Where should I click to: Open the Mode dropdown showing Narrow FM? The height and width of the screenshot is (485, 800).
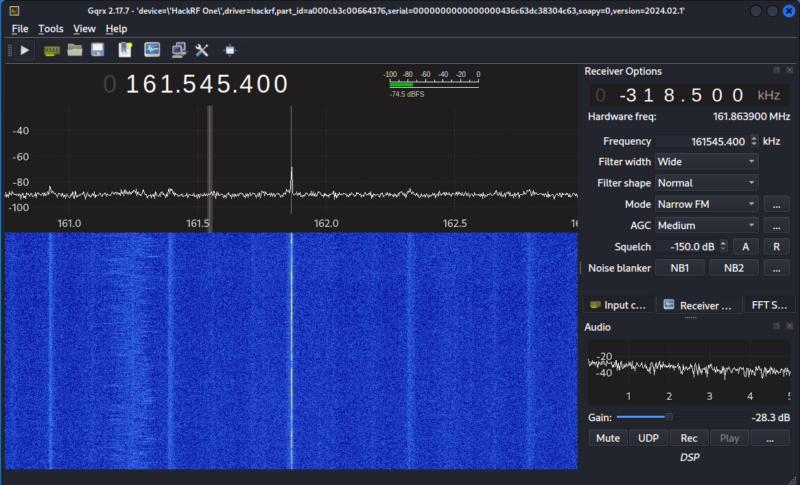coord(707,204)
